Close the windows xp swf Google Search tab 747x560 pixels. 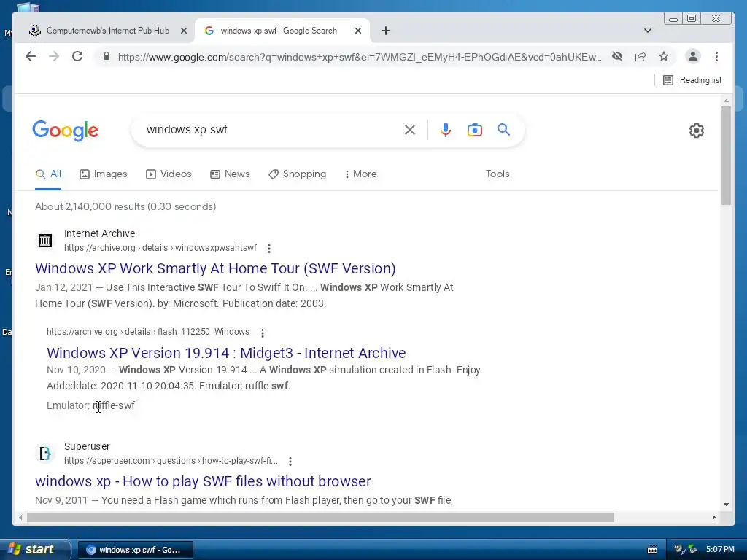[x=358, y=31]
